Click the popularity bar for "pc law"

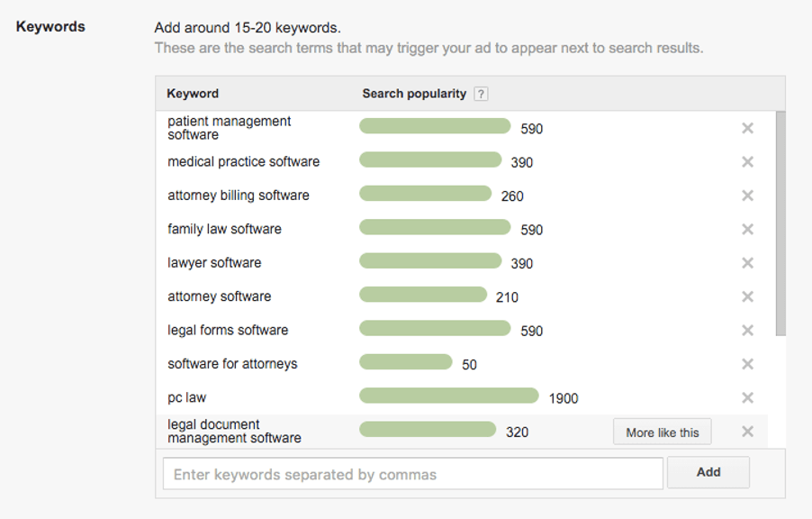click(x=448, y=396)
